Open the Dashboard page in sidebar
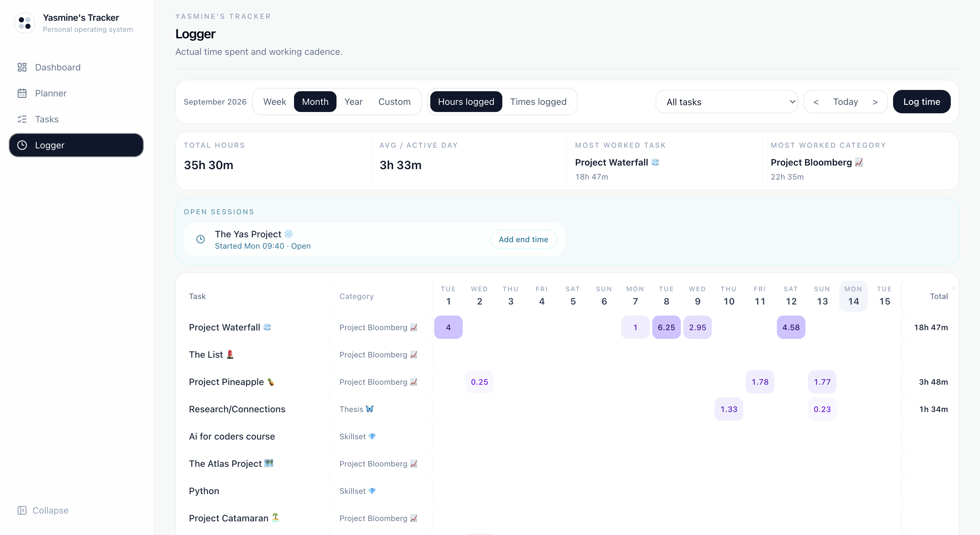The height and width of the screenshot is (535, 980). coord(76,67)
